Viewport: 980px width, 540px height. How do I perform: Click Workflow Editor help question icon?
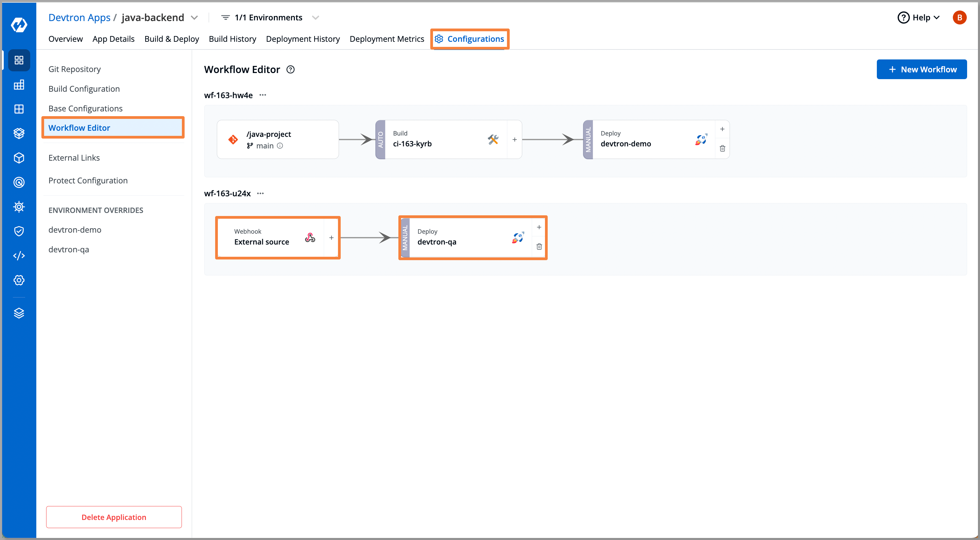[291, 69]
